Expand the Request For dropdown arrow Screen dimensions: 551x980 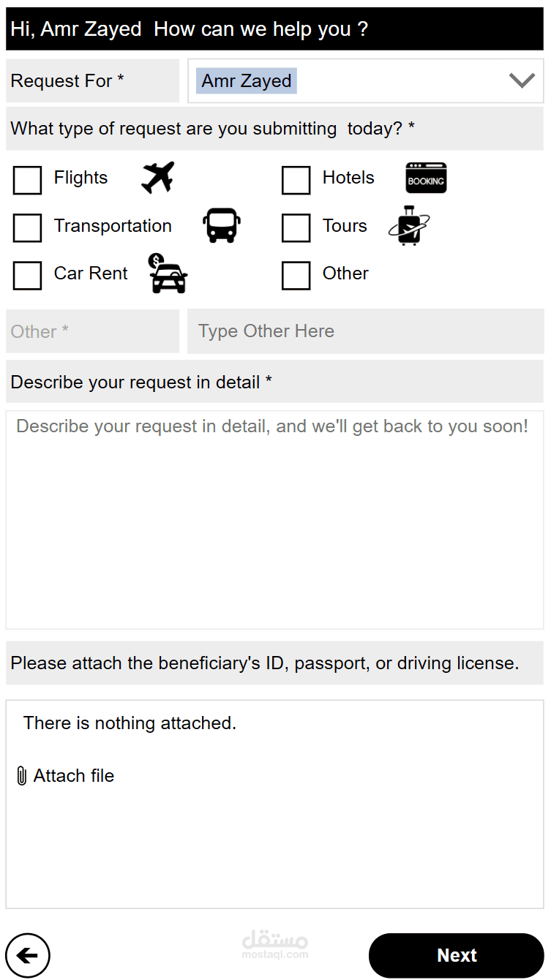click(x=522, y=80)
